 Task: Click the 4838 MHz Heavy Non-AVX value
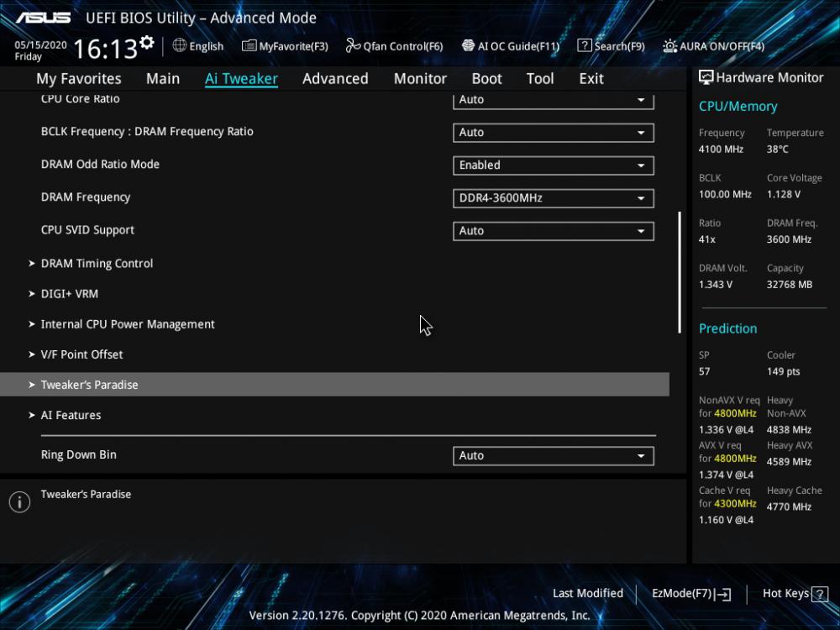[x=789, y=429]
